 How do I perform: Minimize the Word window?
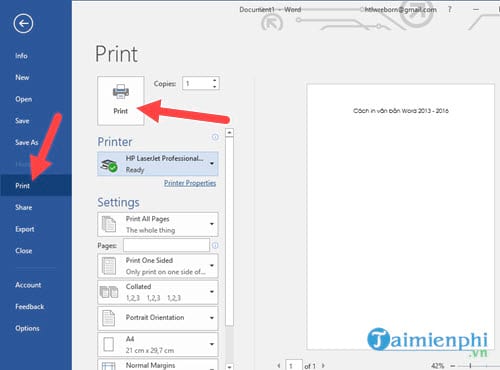[x=476, y=9]
